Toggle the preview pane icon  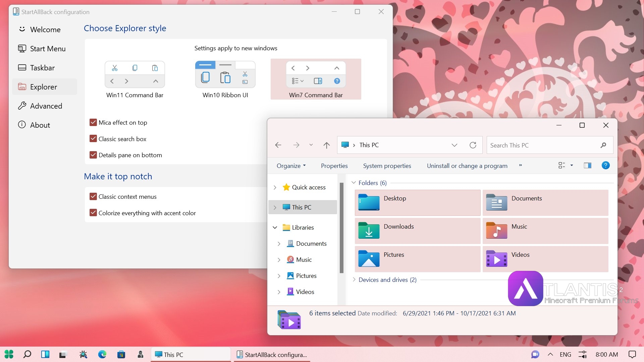tap(588, 165)
